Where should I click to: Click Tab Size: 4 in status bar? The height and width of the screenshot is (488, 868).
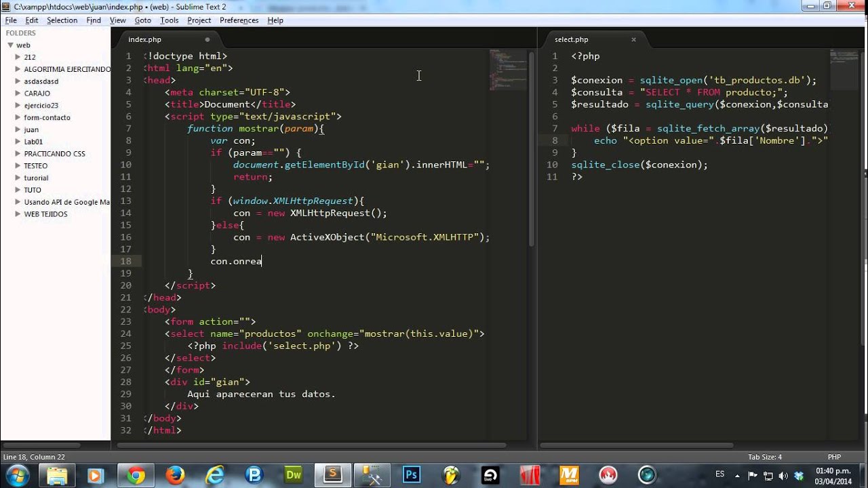tap(765, 457)
